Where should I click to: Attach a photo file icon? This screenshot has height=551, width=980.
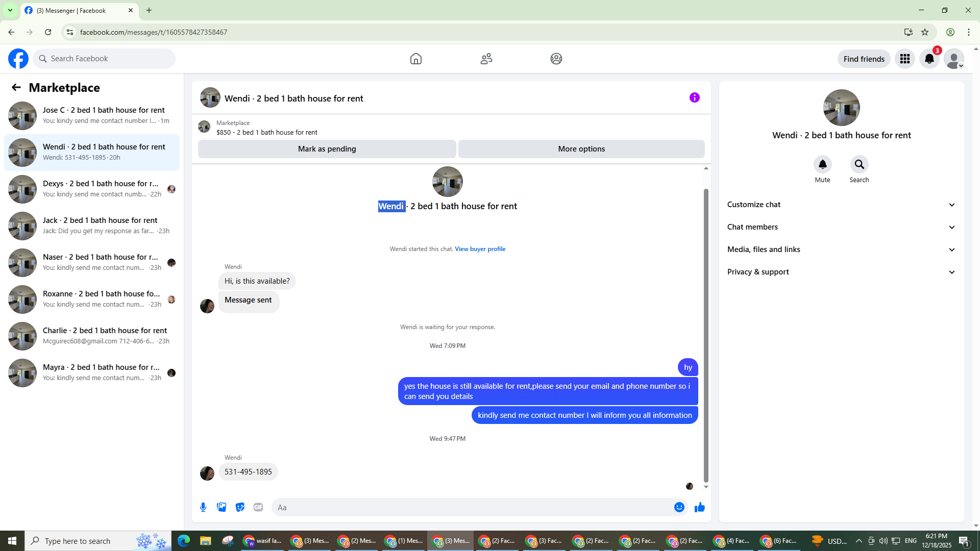(222, 507)
